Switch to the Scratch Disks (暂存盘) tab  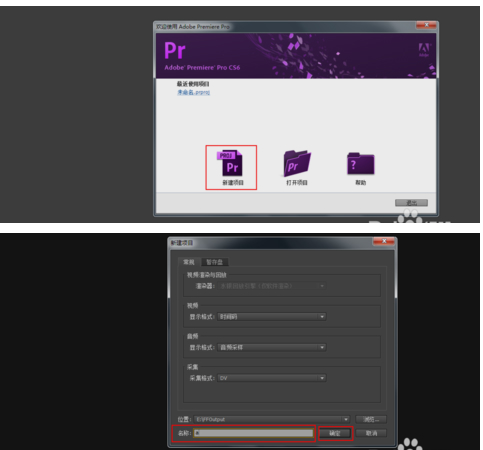tap(214, 262)
